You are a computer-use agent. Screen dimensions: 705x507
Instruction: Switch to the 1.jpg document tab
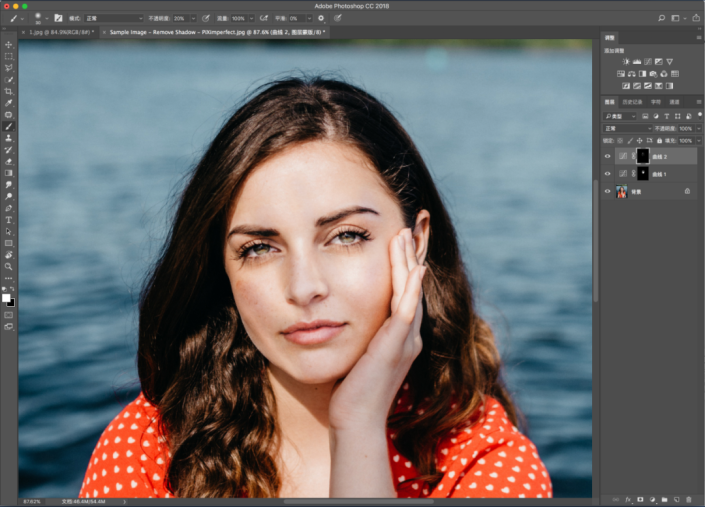(x=60, y=32)
